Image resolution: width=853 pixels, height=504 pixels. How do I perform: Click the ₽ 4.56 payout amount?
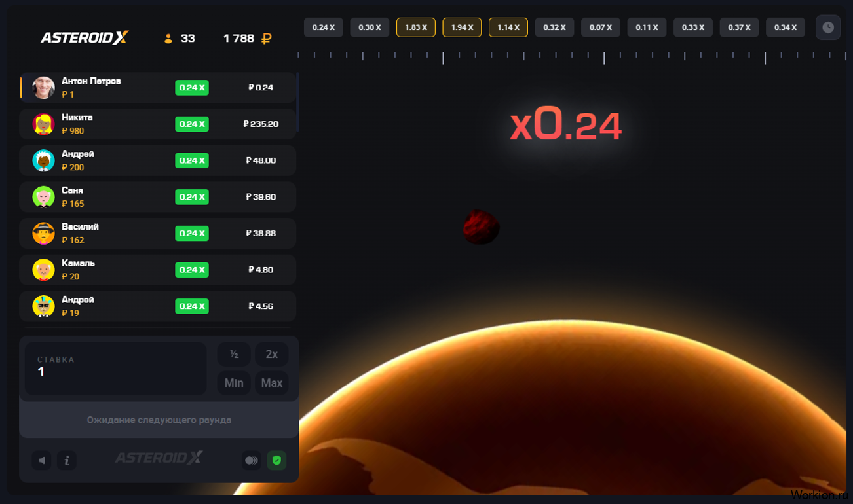point(261,306)
